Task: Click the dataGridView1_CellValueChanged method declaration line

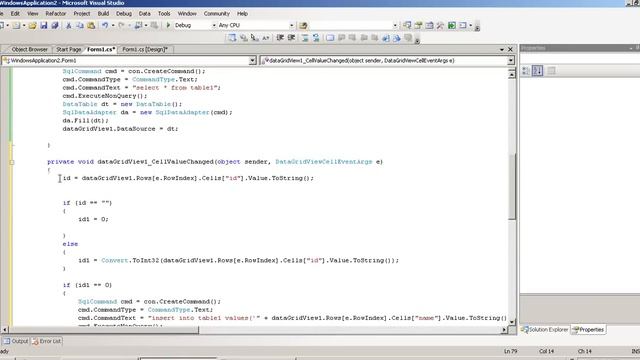Action: coord(215,162)
